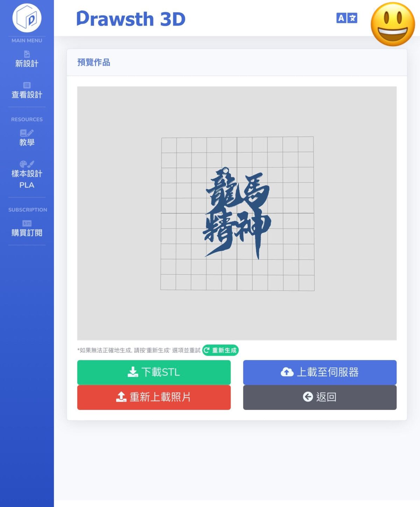This screenshot has width=420, height=507.
Task: Click the 教學 tutorial pencil icon
Action: point(27,133)
